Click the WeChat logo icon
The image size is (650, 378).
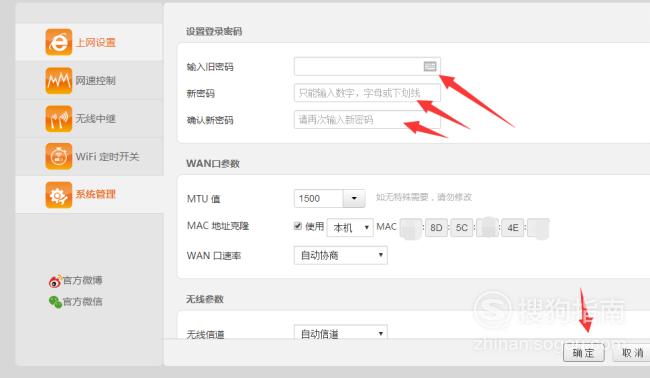pos(55,302)
